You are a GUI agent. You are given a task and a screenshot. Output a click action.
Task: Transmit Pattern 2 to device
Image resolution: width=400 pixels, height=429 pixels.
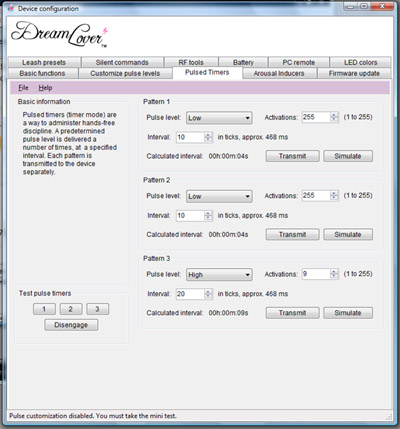click(292, 234)
